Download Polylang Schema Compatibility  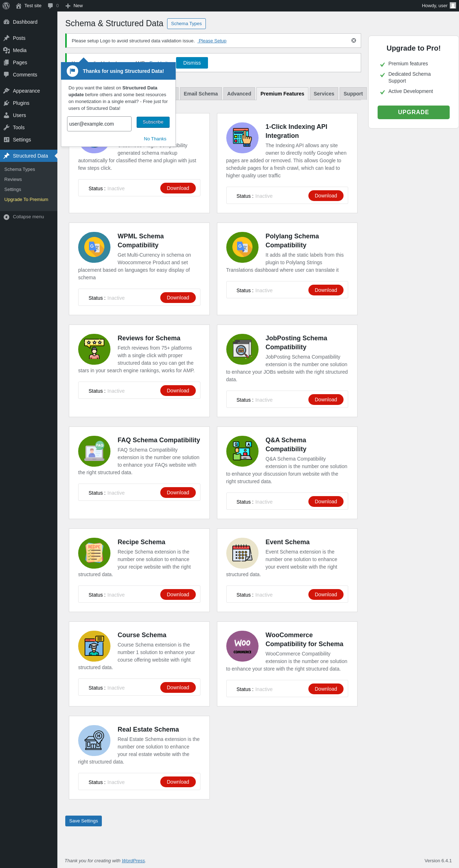(x=326, y=290)
